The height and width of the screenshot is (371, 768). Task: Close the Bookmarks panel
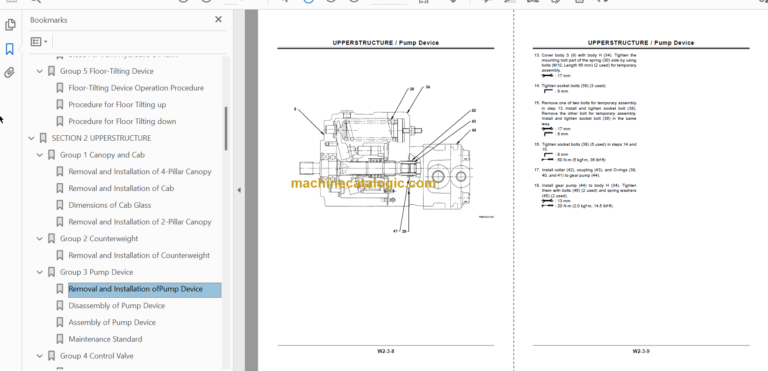pyautogui.click(x=218, y=20)
